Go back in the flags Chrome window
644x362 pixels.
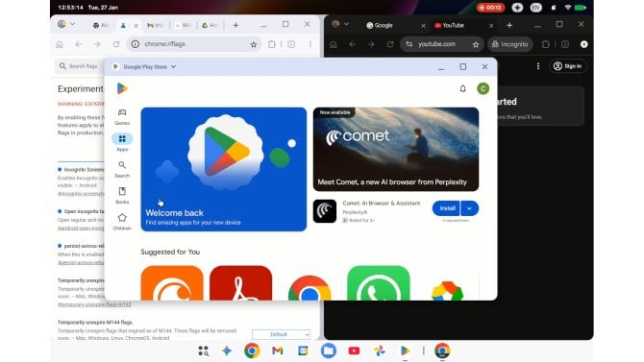coord(79,44)
